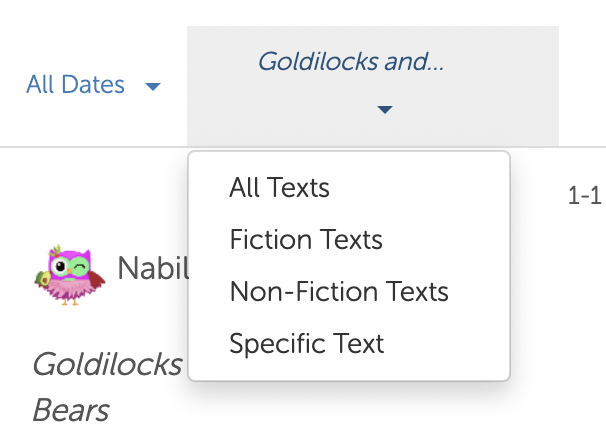Screen dimensions: 606x436
Task: Click the italic Goldilocks and... filter label
Action: pos(351,61)
